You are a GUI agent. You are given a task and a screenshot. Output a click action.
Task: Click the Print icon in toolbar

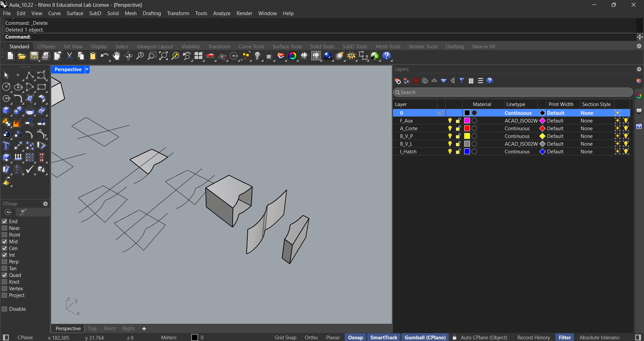pyautogui.click(x=46, y=56)
